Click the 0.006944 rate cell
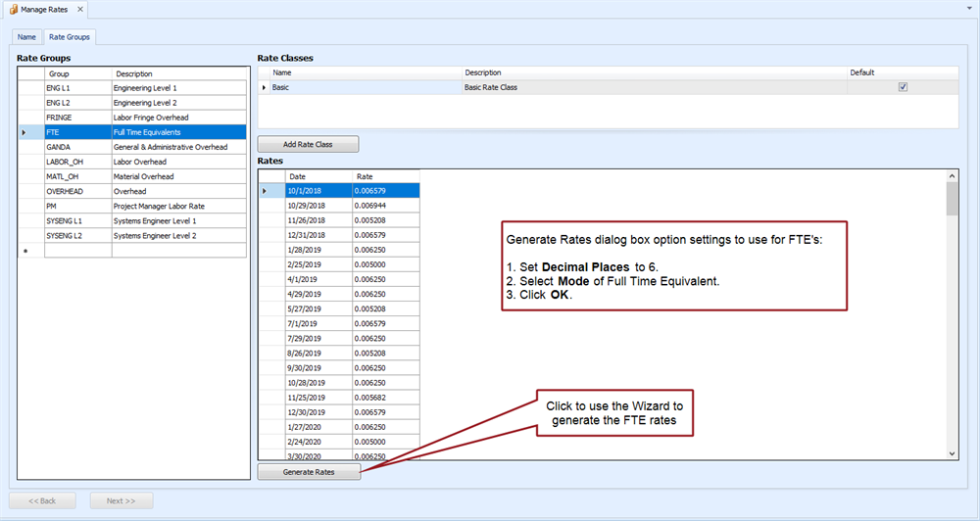980x521 pixels. coord(386,206)
